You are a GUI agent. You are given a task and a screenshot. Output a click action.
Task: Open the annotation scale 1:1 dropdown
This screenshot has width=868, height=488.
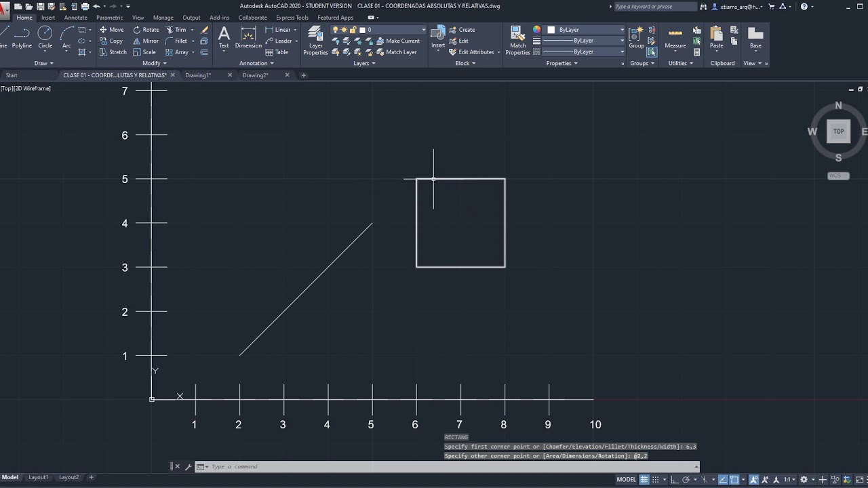pos(789,479)
